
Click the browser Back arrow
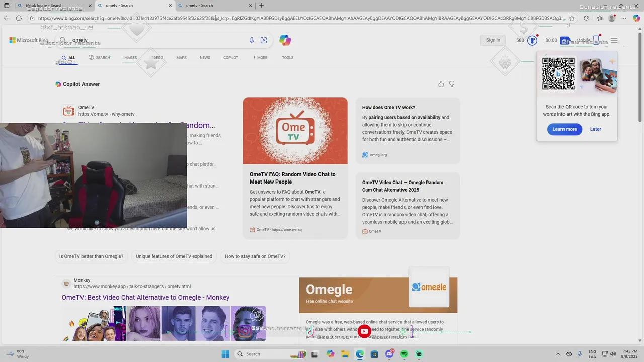coord(7,18)
